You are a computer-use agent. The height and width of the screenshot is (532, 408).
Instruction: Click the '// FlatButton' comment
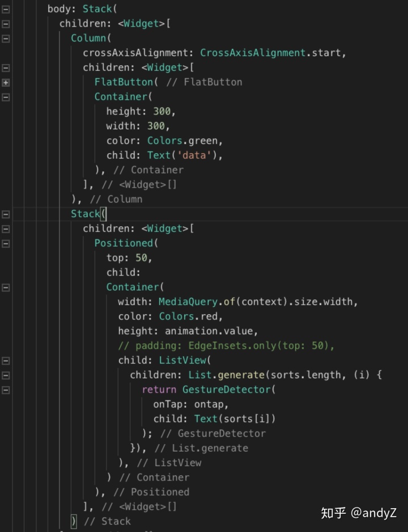(x=204, y=82)
